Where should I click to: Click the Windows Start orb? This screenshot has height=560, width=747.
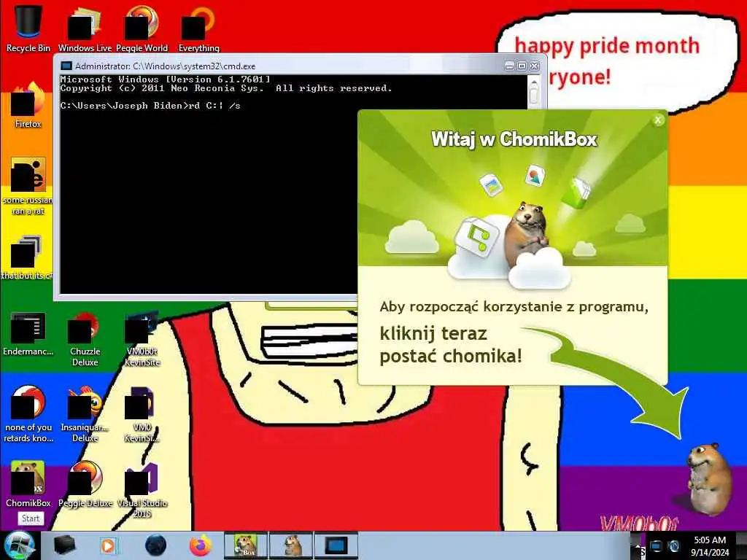coord(19,545)
